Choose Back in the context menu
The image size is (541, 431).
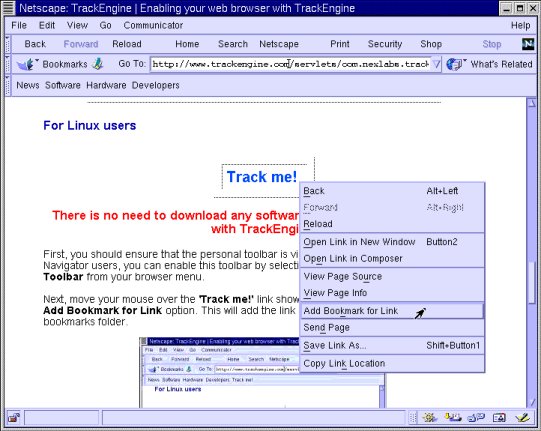click(392, 191)
